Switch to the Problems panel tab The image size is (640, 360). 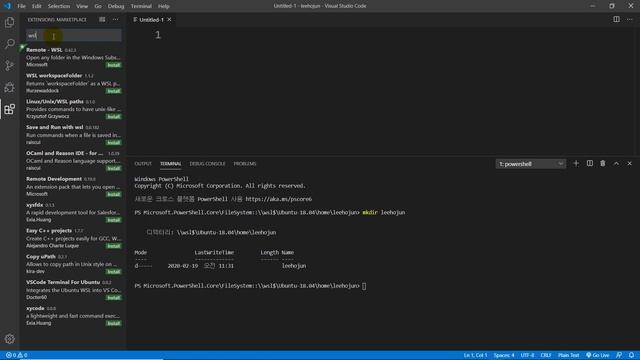(245, 164)
